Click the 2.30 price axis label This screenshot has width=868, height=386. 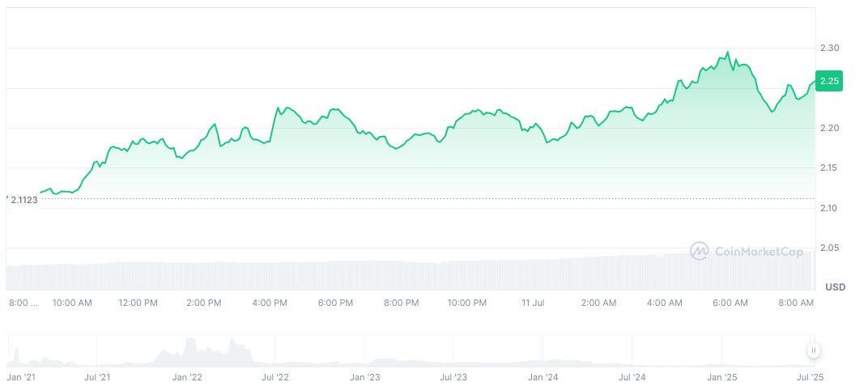pos(829,49)
